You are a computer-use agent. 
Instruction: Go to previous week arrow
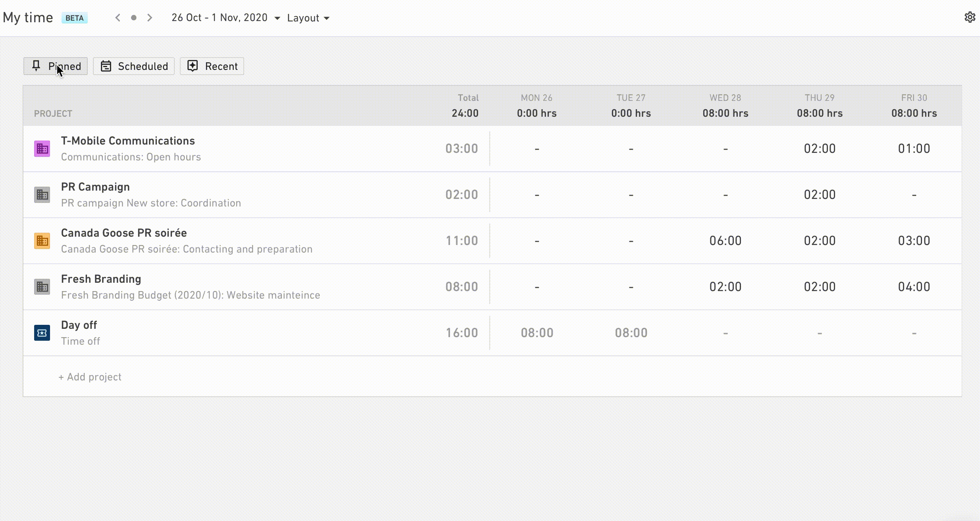coord(118,17)
